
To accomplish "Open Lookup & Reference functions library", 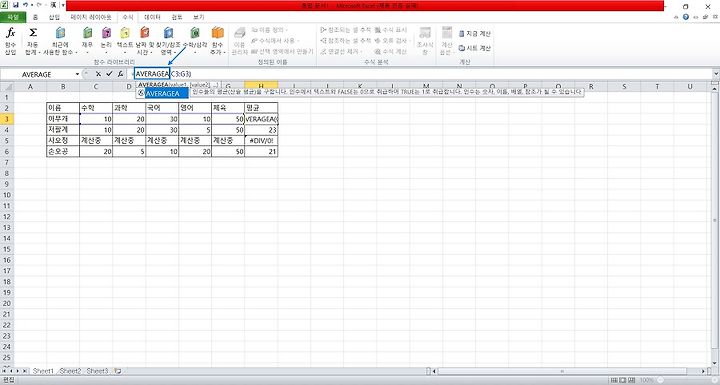I will (169, 41).
